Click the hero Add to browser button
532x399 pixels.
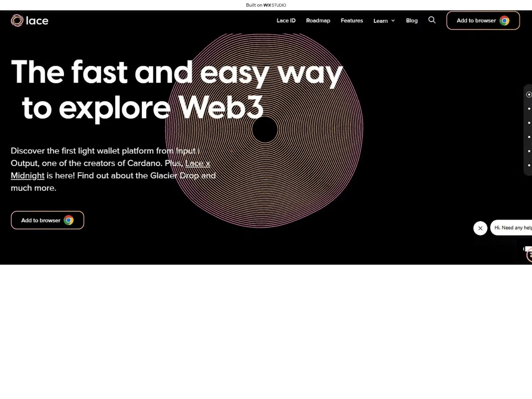tap(48, 220)
